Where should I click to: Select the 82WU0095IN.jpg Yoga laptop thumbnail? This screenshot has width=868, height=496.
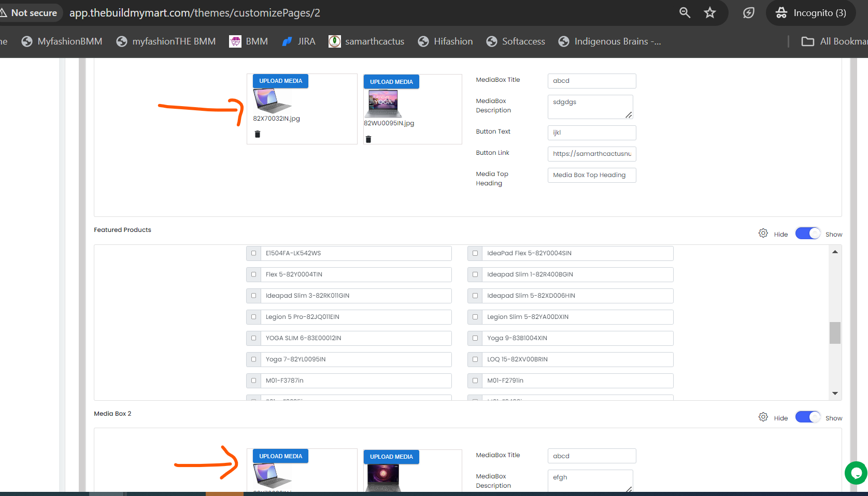click(383, 104)
